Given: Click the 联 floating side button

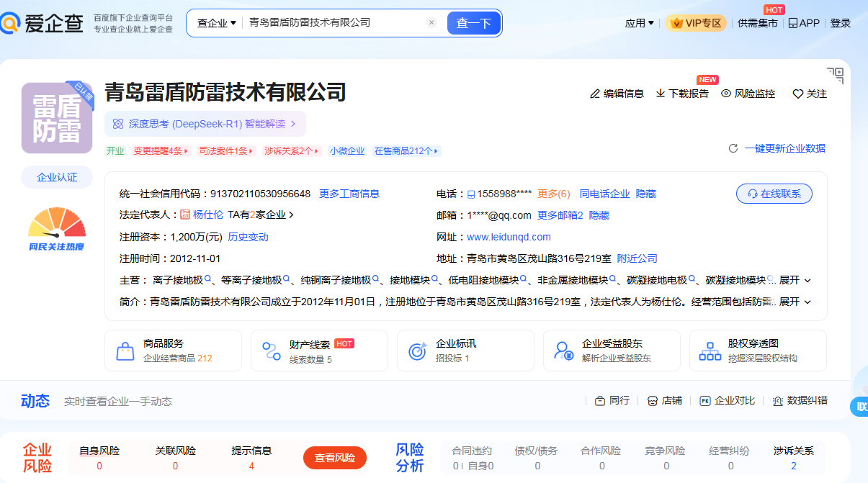Looking at the screenshot, I should pos(859,407).
